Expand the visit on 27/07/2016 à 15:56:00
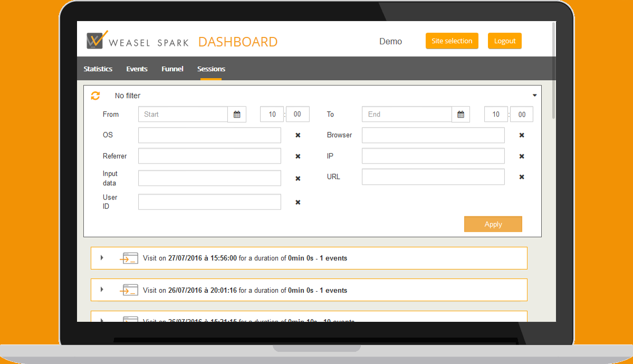The image size is (633, 364). [102, 258]
